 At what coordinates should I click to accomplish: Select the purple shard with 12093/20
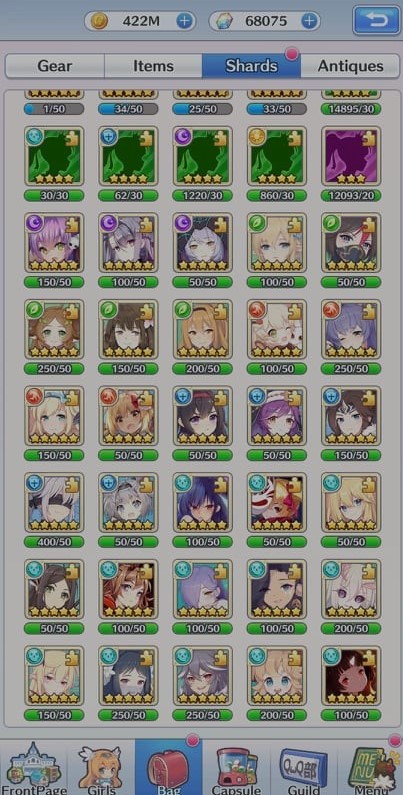tap(351, 156)
